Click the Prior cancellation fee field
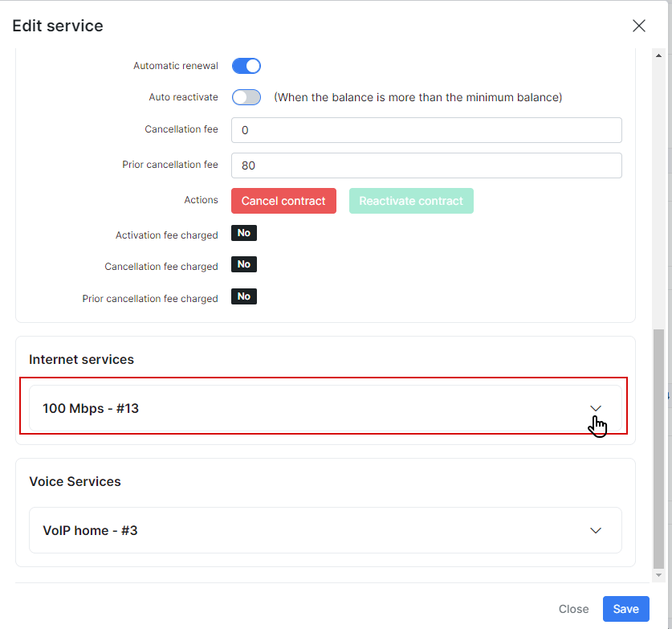 pyautogui.click(x=426, y=165)
